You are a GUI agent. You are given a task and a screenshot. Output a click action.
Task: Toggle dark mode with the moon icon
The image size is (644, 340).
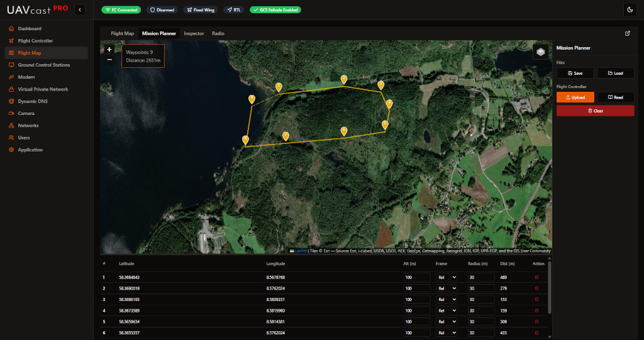coord(630,9)
